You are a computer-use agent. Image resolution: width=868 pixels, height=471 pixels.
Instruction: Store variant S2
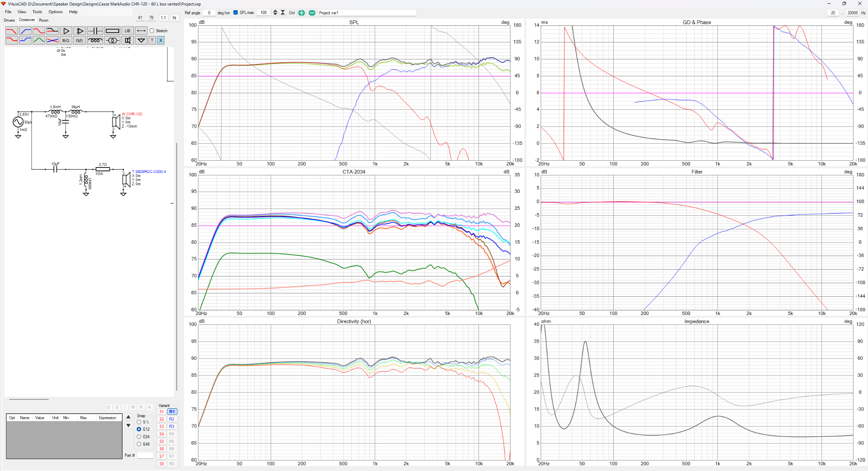(x=161, y=419)
